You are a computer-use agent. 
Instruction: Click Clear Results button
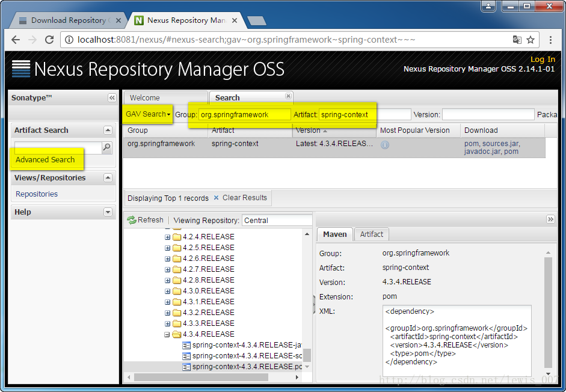coord(241,198)
